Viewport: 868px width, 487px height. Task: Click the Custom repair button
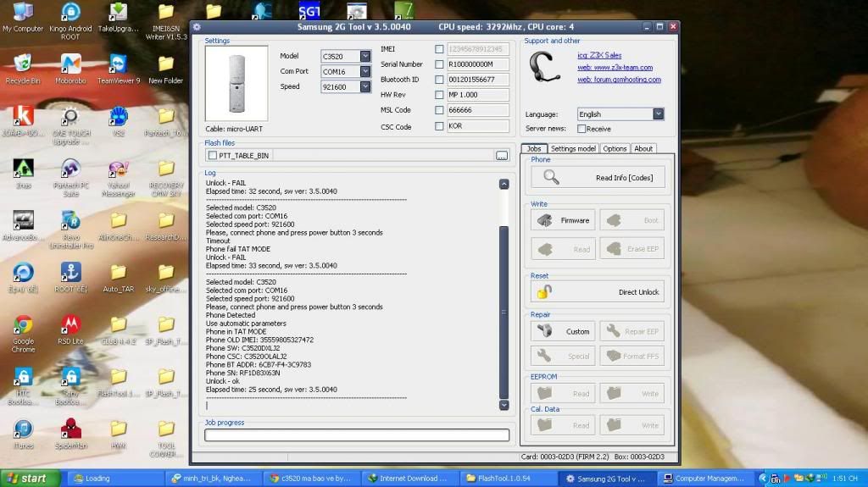tap(563, 331)
